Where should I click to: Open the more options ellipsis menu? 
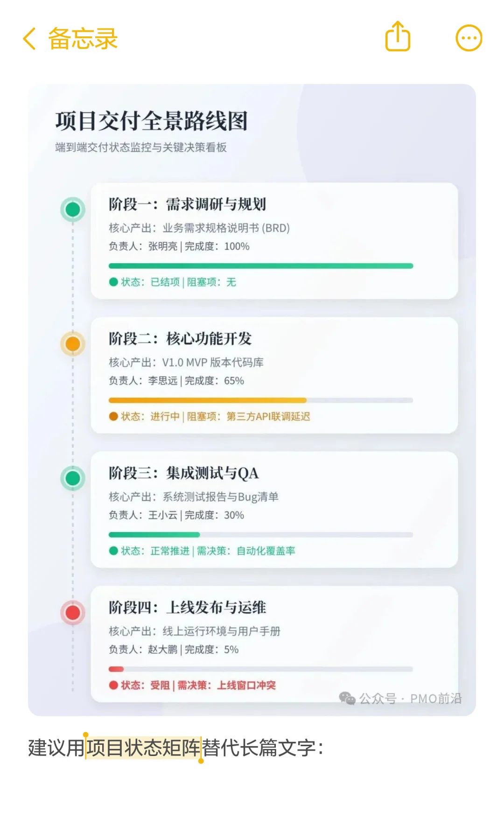[469, 38]
